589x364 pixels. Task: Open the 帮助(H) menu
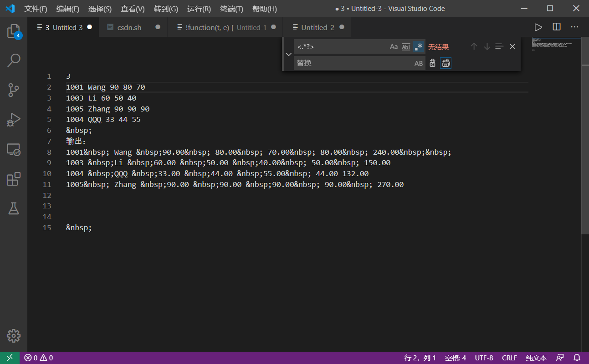click(x=265, y=9)
